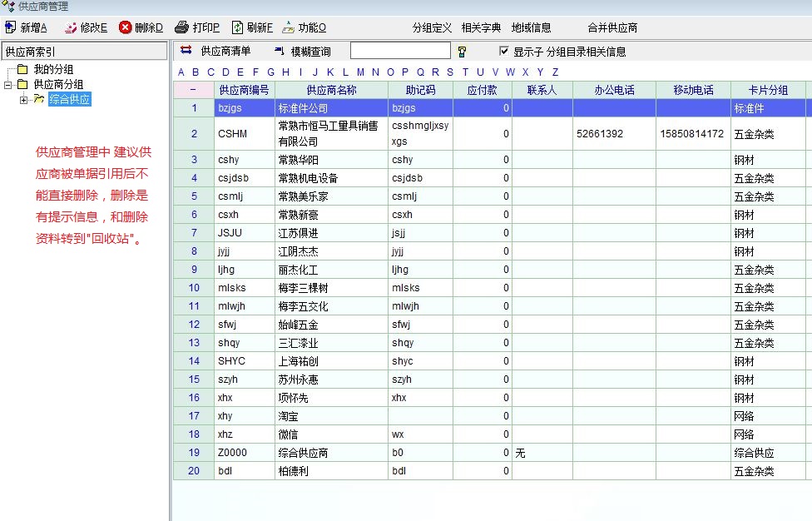Viewport: 812px width, 521px height.
Task: Toggle 显示子分组目录相关信息 checkbox
Action: 504,51
